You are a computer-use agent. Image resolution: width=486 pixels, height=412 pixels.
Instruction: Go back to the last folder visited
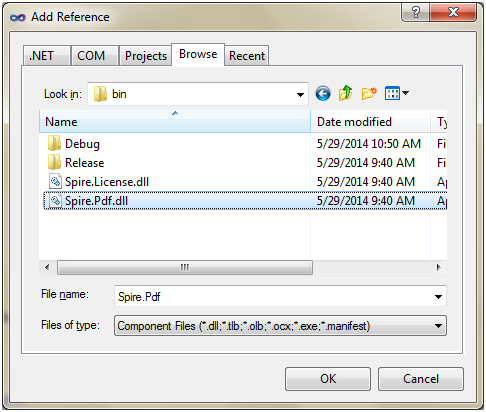323,94
